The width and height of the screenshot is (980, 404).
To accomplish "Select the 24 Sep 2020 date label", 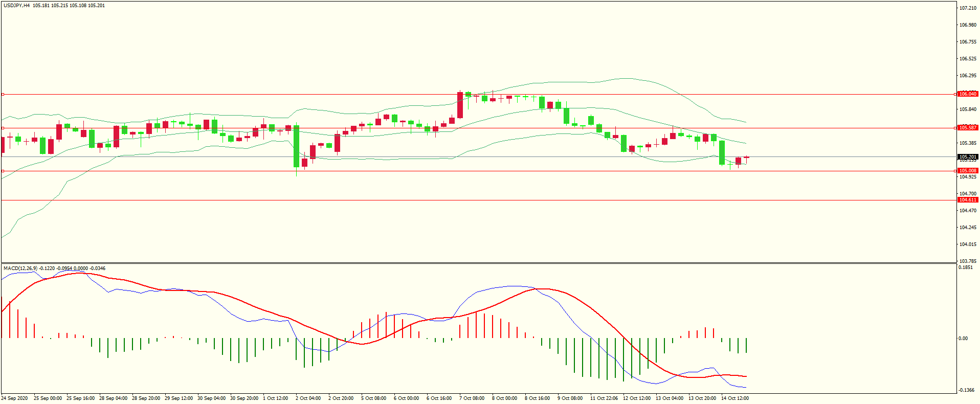I will click(15, 398).
